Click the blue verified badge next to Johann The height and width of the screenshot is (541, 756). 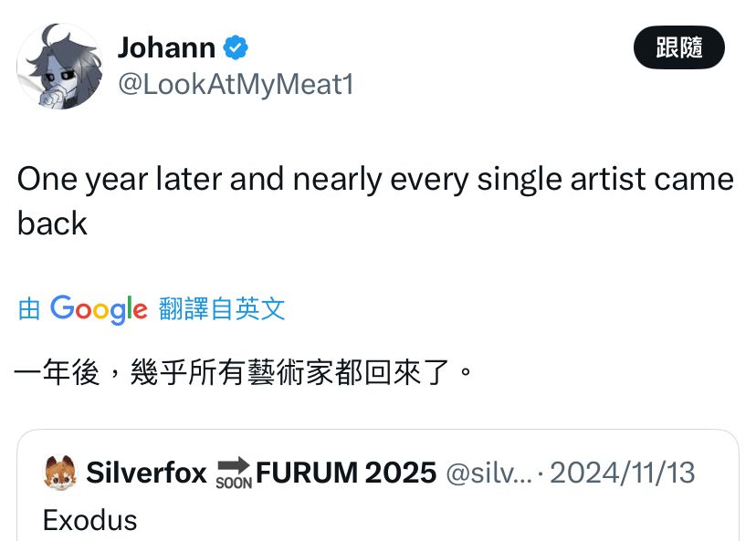point(236,47)
